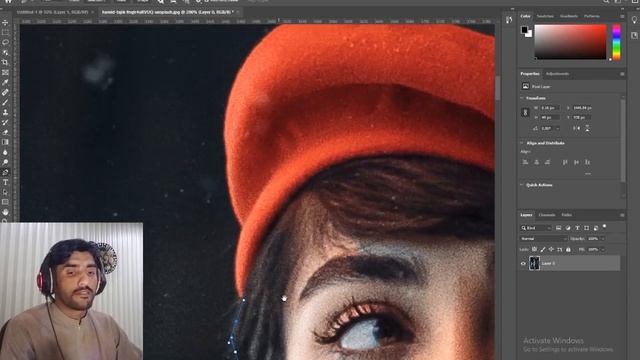Collapse the Quick Actions section
The width and height of the screenshot is (640, 360).
point(522,185)
